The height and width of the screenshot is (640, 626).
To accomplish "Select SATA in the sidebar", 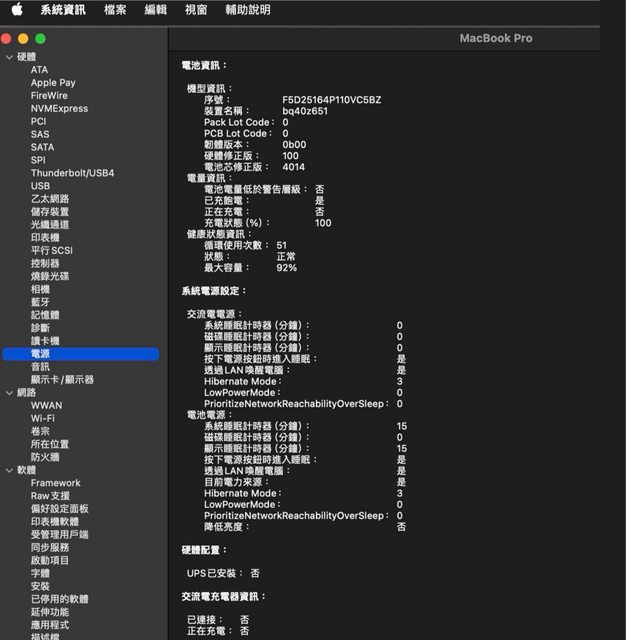I will point(42,147).
